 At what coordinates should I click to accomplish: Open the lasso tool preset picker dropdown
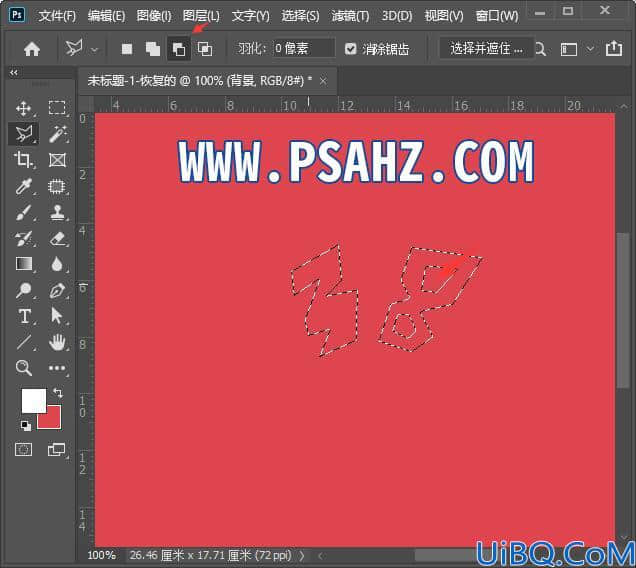pyautogui.click(x=94, y=50)
